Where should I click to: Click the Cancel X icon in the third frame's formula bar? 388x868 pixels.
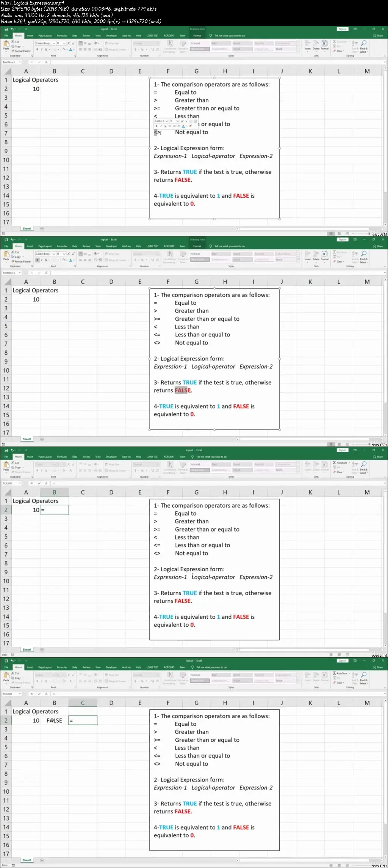click(x=32, y=483)
